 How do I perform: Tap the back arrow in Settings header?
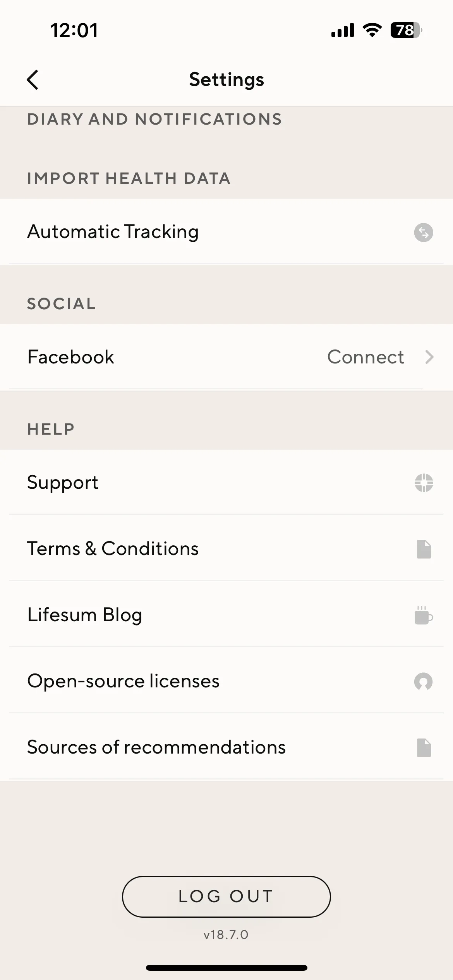(33, 80)
